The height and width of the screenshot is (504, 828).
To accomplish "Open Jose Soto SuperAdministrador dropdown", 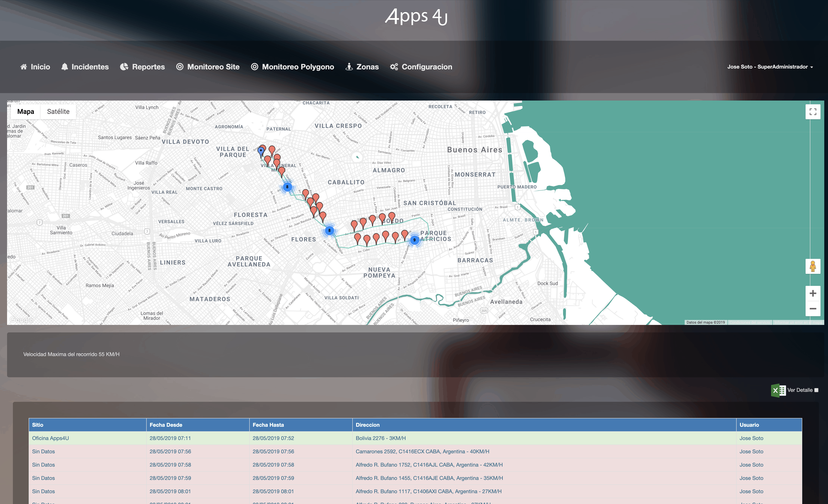I will 770,67.
